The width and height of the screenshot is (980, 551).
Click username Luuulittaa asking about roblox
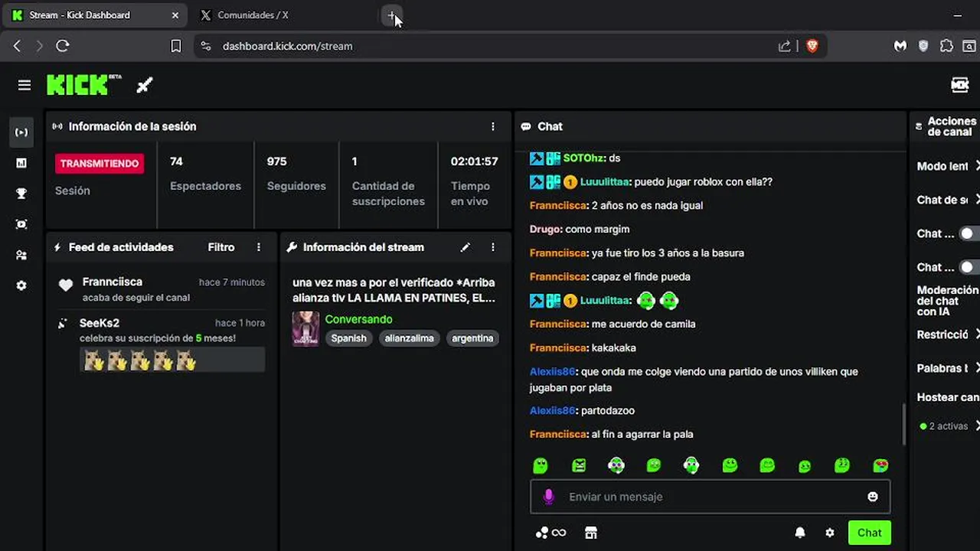coord(605,182)
